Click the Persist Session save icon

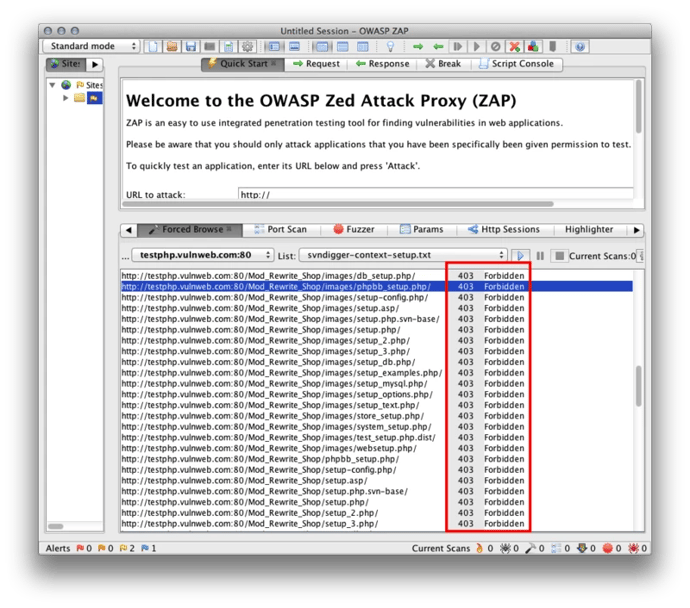coord(189,46)
